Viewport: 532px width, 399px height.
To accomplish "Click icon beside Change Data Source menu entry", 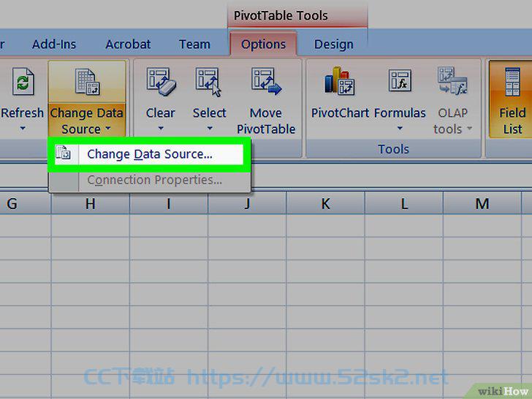I will (63, 153).
